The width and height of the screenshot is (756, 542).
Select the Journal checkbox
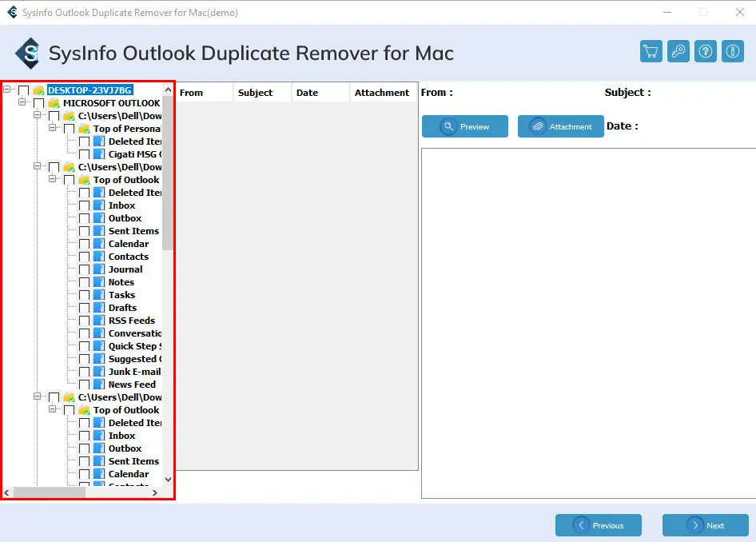pos(85,269)
